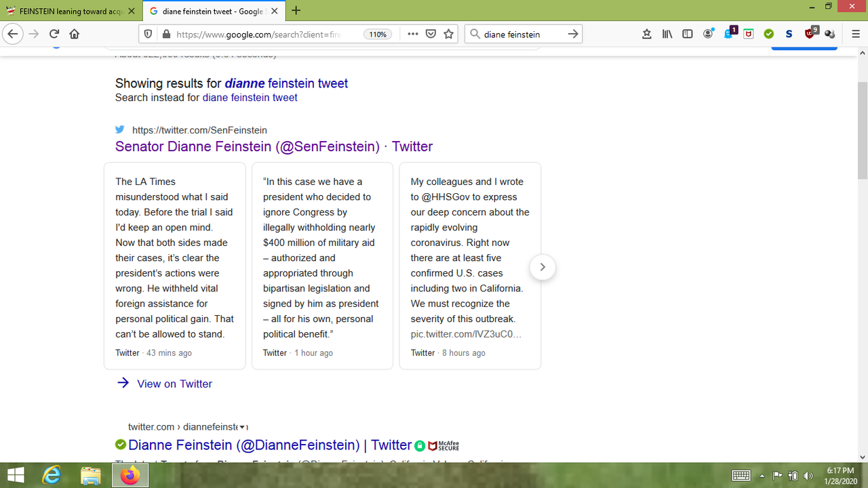Viewport: 868px width, 488px height.
Task: View site security padlock information
Action: tap(165, 34)
